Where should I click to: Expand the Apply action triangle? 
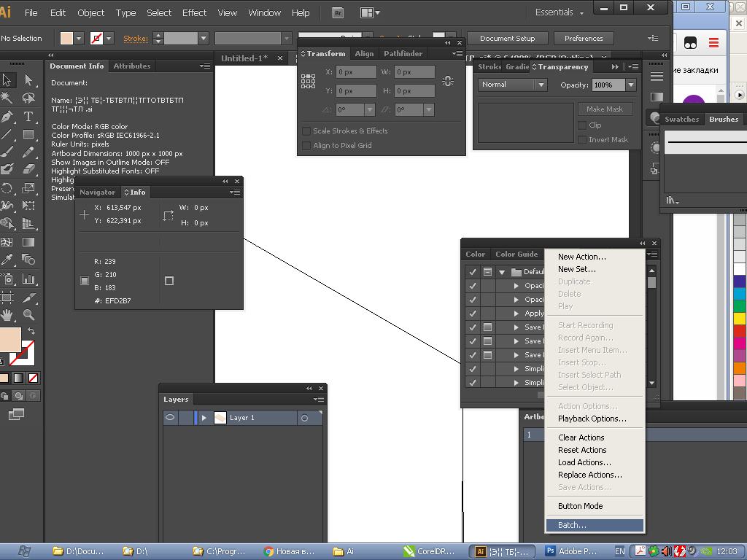coord(516,314)
